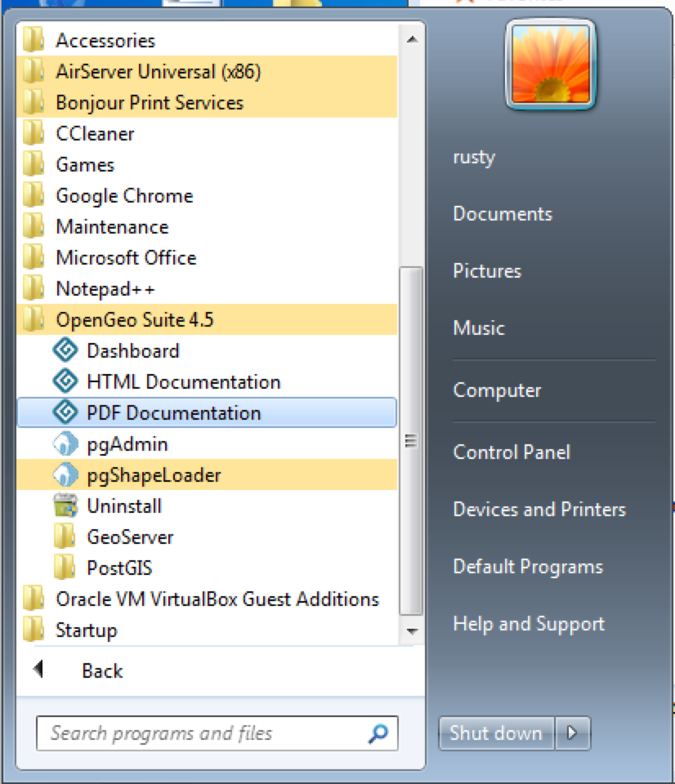Expand the Google Chrome group
Viewport: 675px width, 784px height.
click(x=207, y=195)
